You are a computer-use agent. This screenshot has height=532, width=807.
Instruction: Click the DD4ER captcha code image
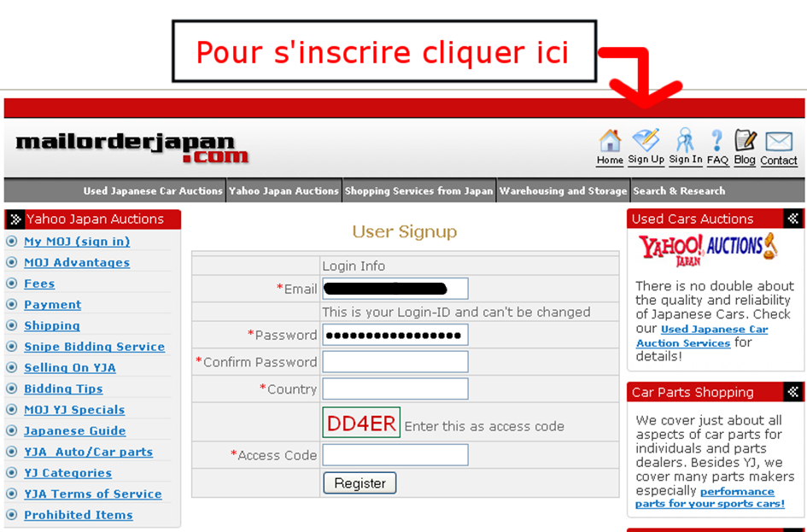[361, 423]
